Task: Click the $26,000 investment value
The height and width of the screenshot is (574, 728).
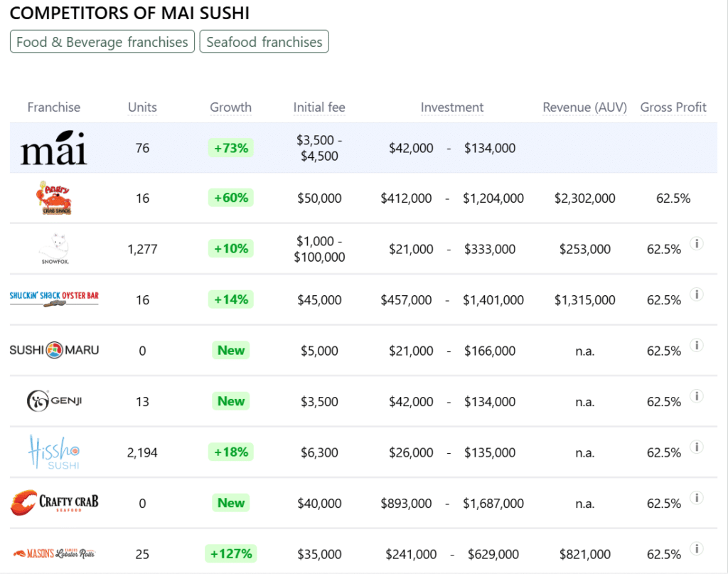Action: (411, 453)
